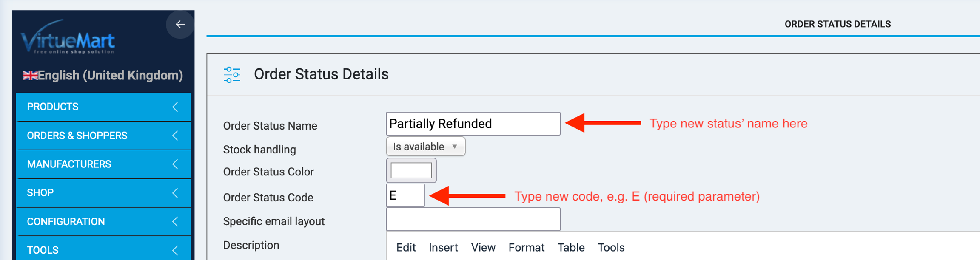
Task: Click the sidebar collapse back arrow
Action: pos(180,24)
